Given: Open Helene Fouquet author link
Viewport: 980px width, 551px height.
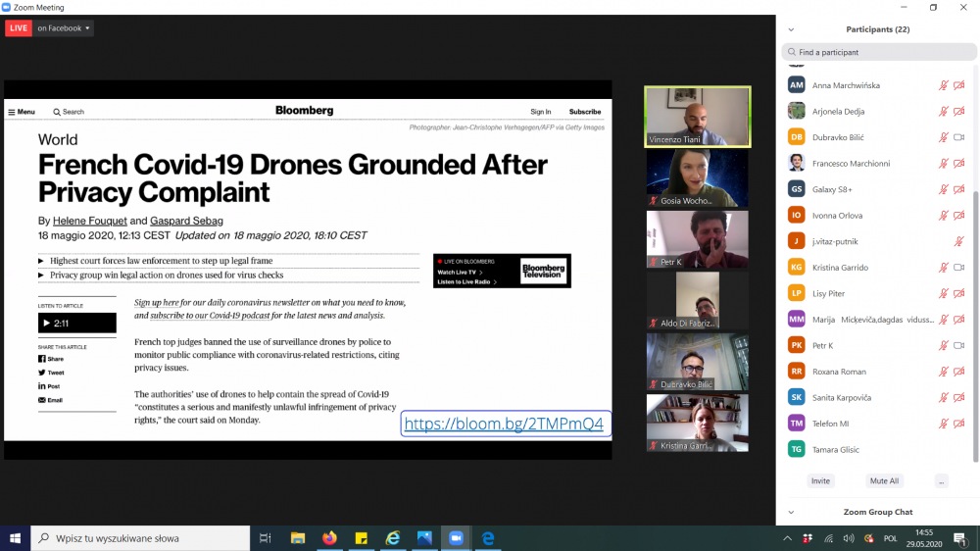Looking at the screenshot, I should click(90, 221).
